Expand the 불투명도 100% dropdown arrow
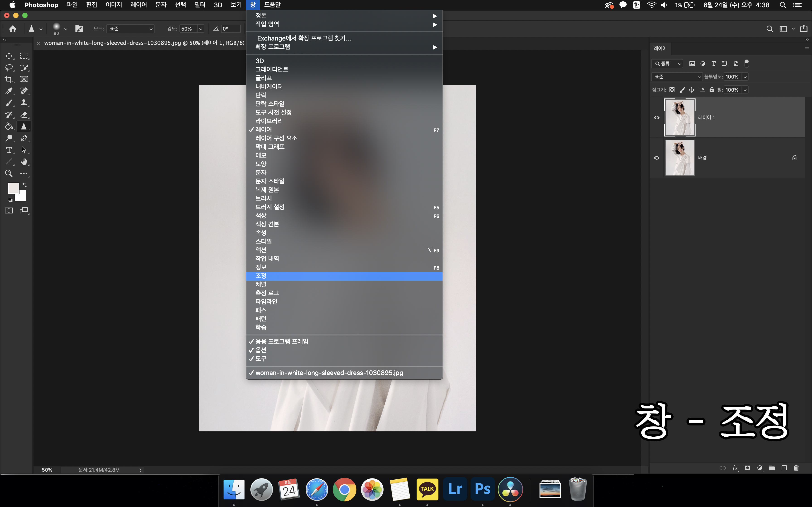 click(745, 77)
